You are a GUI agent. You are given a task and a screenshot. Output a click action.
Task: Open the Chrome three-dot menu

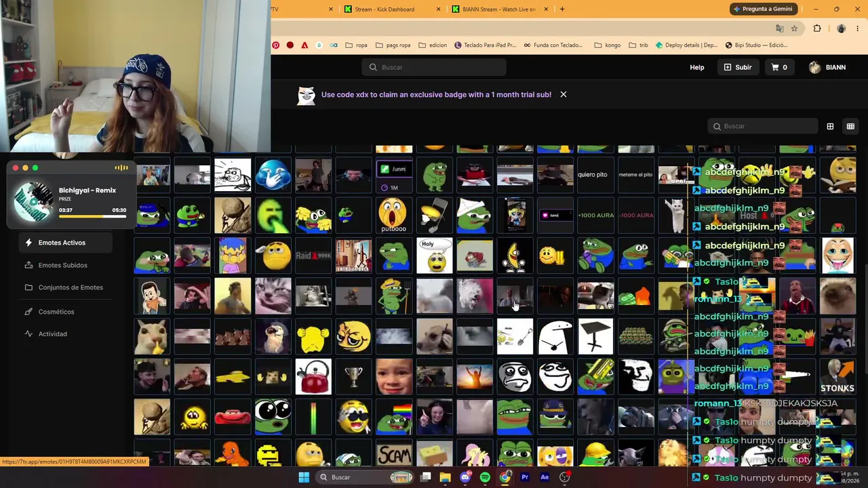(859, 28)
